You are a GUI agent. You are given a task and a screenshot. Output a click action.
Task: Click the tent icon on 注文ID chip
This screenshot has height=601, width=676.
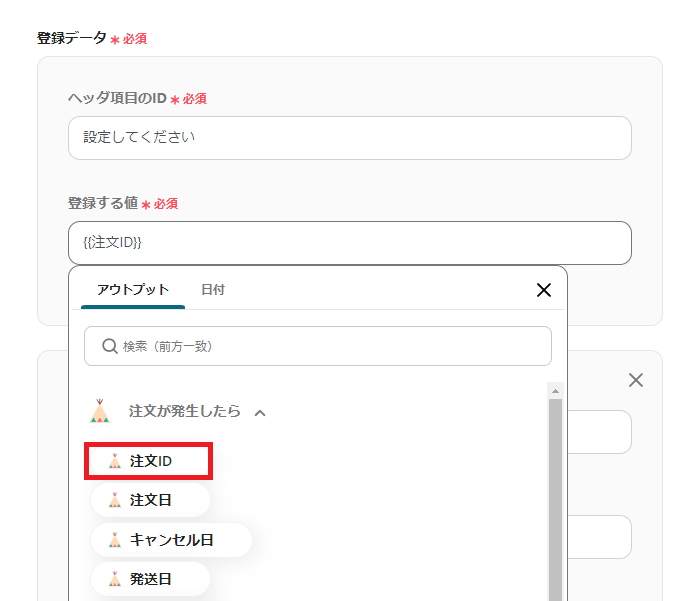coord(114,461)
